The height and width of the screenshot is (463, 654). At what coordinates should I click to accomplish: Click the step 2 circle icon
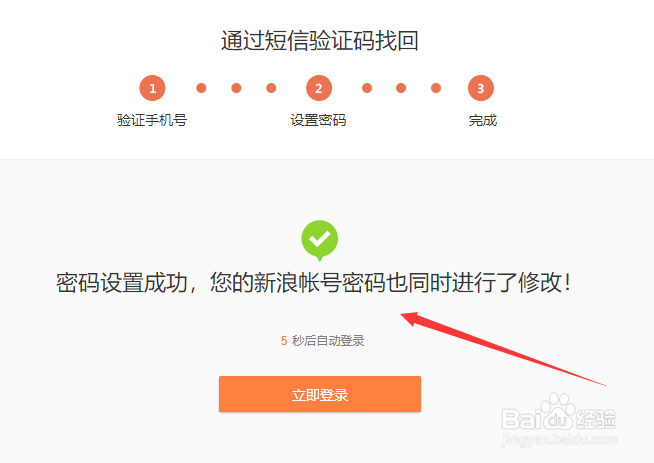[319, 88]
